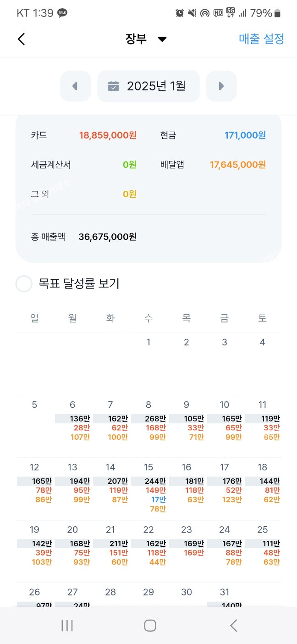Image resolution: width=297 pixels, height=644 pixels.
Task: Tap the 카드 amount 18,859,000원
Action: point(108,135)
